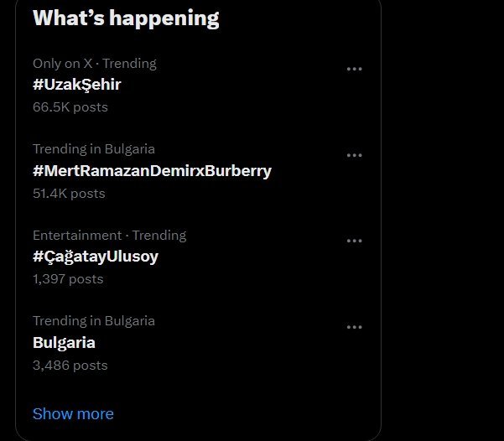
Task: Open more menu for #ÇağatayUlusoy trend
Action: 354,241
